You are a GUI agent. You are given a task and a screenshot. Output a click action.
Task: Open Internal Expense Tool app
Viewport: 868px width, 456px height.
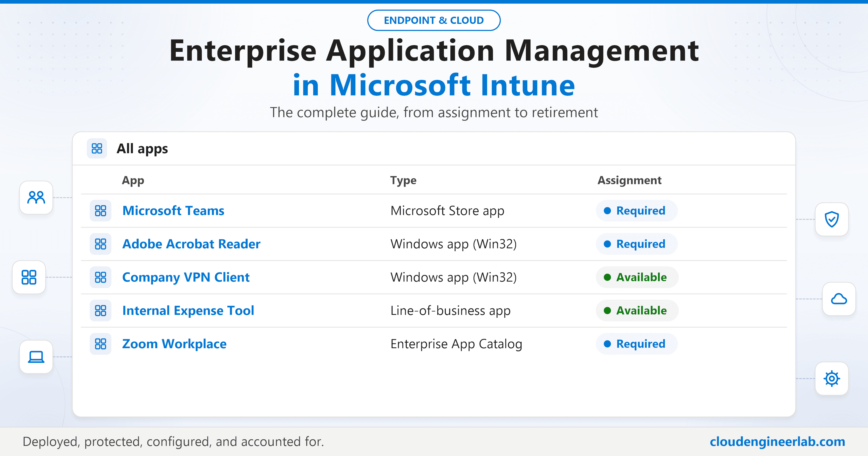[188, 311]
